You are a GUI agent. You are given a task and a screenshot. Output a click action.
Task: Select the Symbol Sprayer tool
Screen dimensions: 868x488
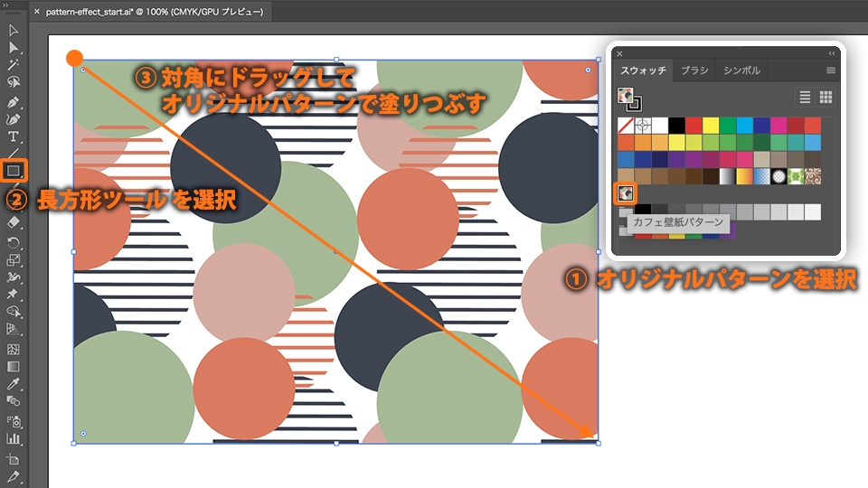coord(14,422)
